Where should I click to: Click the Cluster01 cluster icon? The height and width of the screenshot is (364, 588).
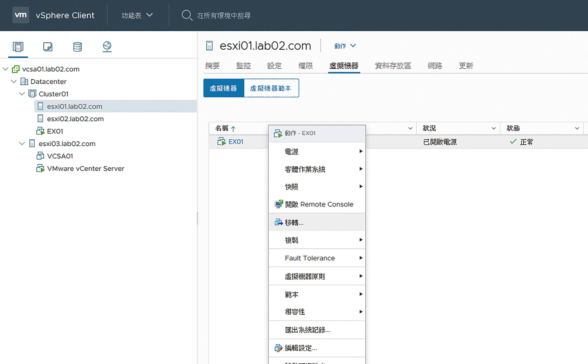click(x=32, y=94)
